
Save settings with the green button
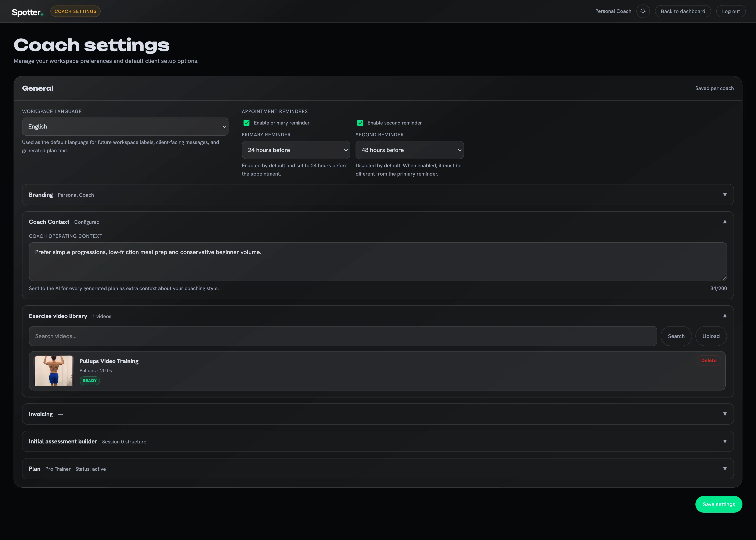click(x=719, y=504)
